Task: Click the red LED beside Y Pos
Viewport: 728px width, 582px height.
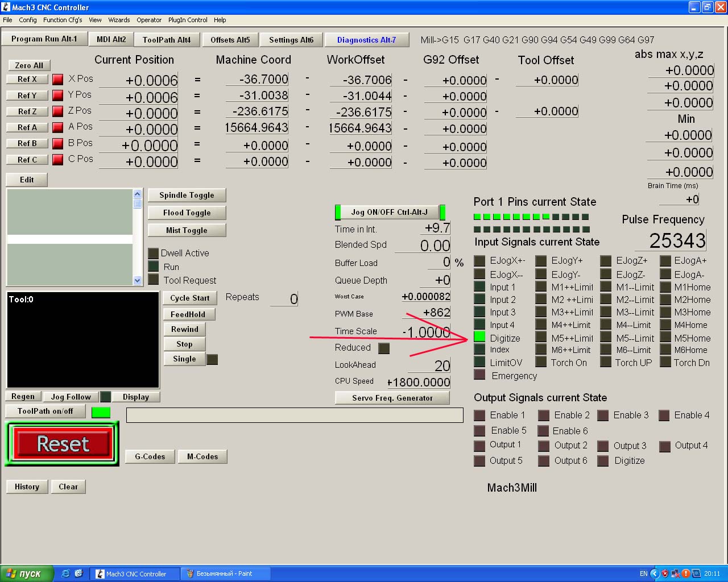Action: (x=58, y=95)
